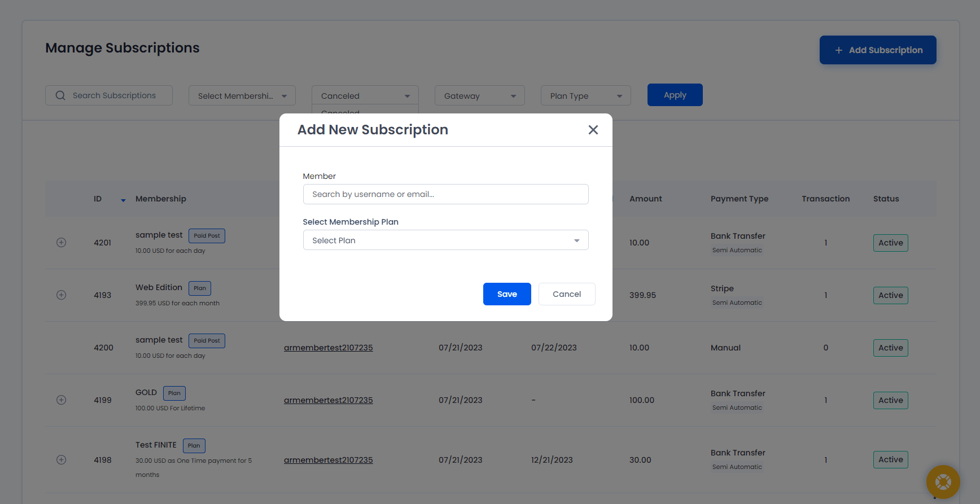Viewport: 980px width, 504px height.
Task: Open the help support floating icon
Action: click(943, 481)
